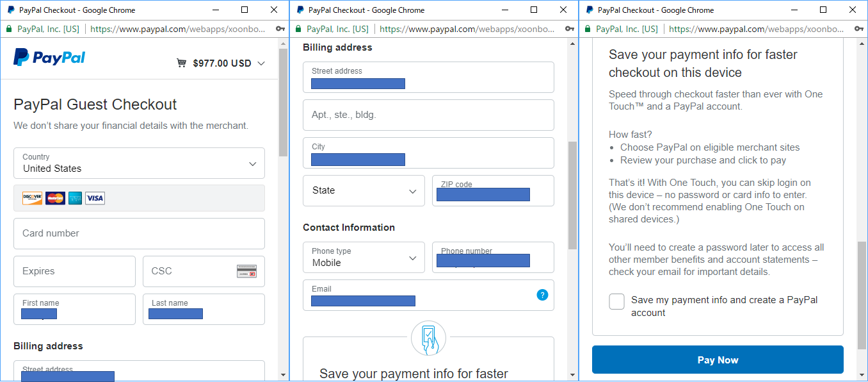Image resolution: width=868 pixels, height=382 pixels.
Task: Click the MasterCard logo
Action: click(55, 198)
